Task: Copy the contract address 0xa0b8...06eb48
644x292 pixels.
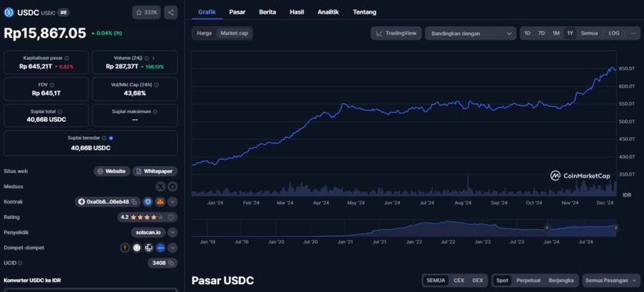Action: point(134,202)
